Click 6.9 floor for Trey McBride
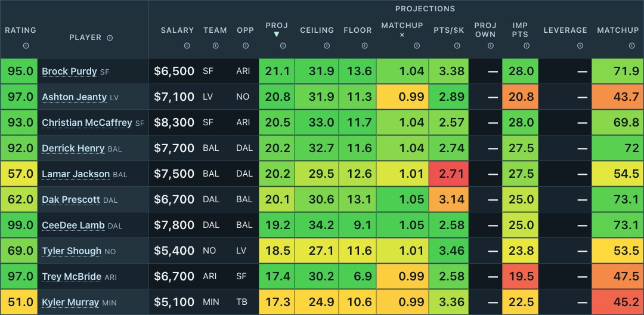This screenshot has width=644, height=315. click(x=358, y=276)
